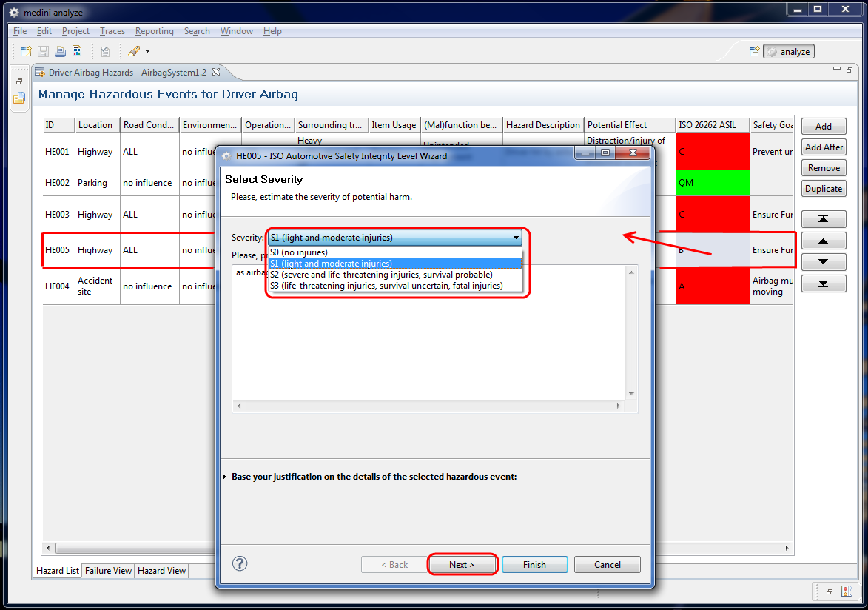Click the Duplicate button
868x610 pixels.
point(824,188)
